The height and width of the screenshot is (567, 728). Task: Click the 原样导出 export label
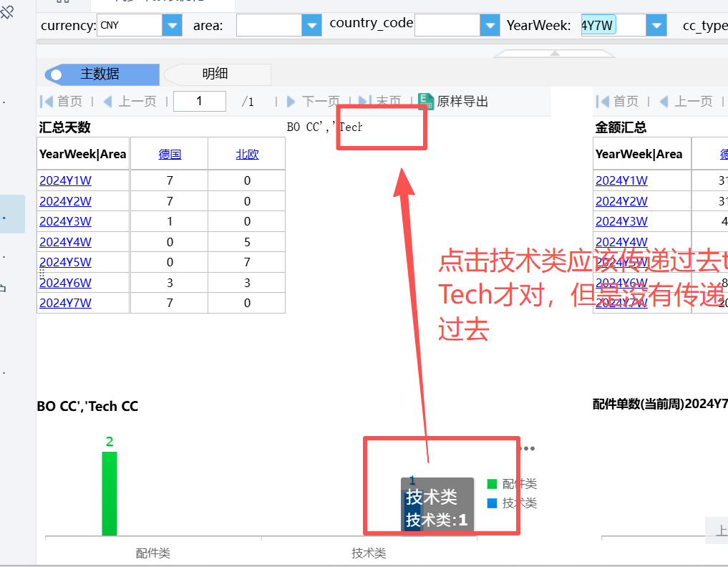pos(462,101)
